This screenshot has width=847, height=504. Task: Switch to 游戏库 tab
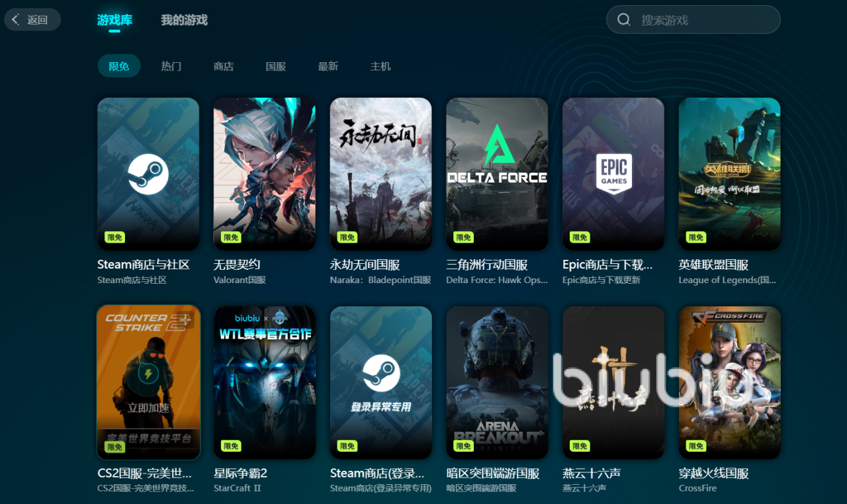click(114, 21)
